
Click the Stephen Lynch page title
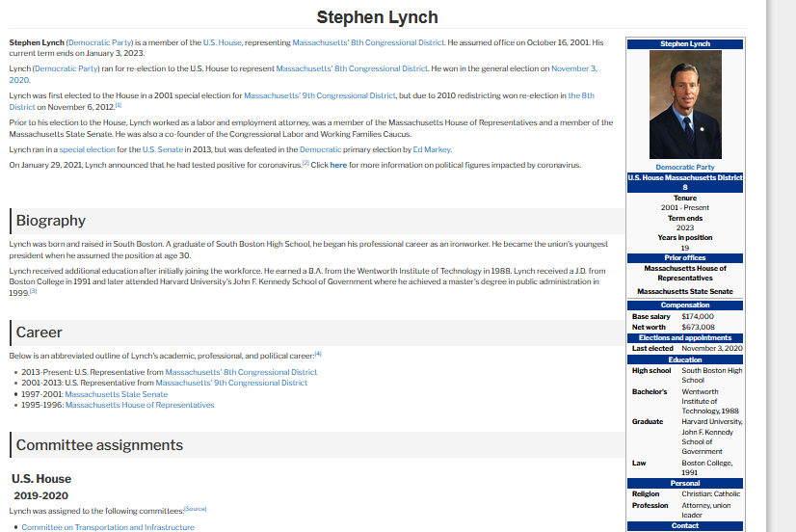(377, 17)
